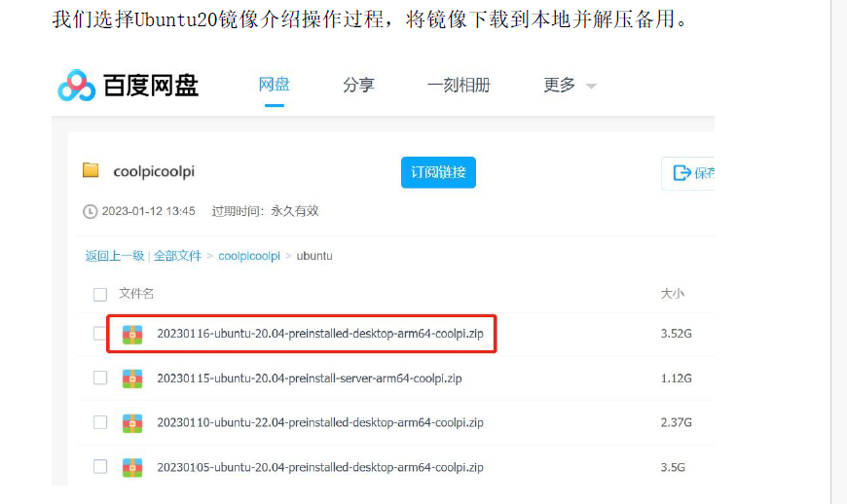Open 20230105-ubuntu-20.04-preinstalled-desktop-arm64-coolpi.zip
This screenshot has width=847, height=504.
click(x=319, y=467)
